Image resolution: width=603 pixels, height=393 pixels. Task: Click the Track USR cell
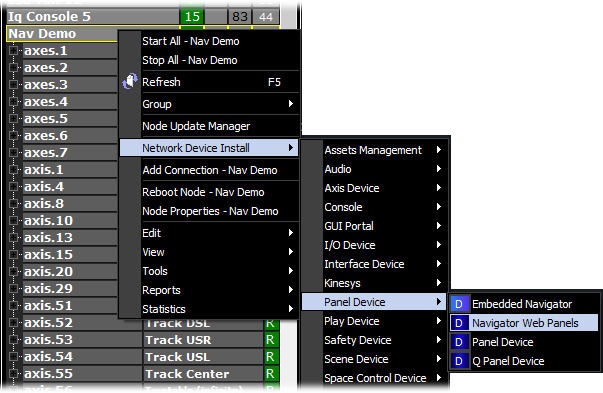[203, 340]
